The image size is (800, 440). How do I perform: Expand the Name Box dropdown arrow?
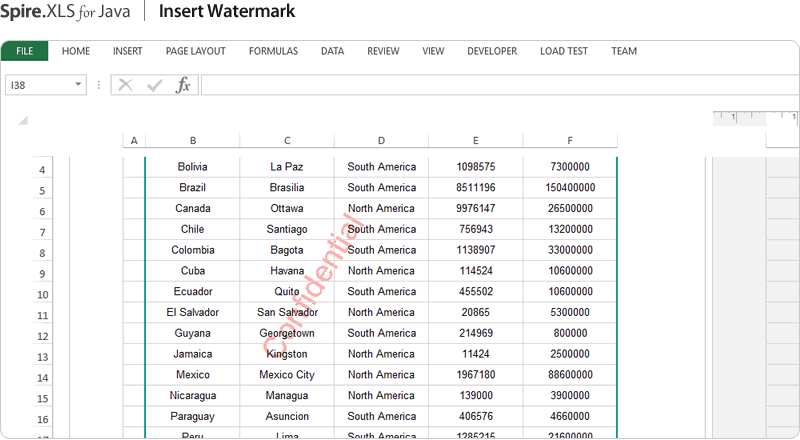click(78, 86)
